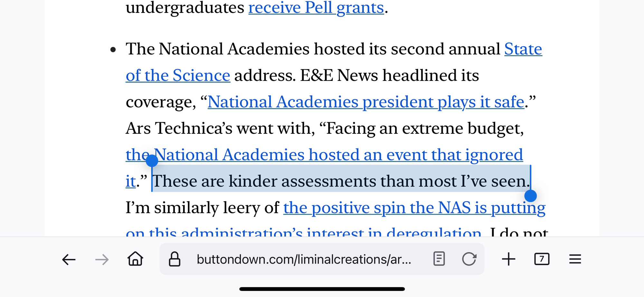Tap the buttondown.com address bar
644x297 pixels.
pos(304,259)
